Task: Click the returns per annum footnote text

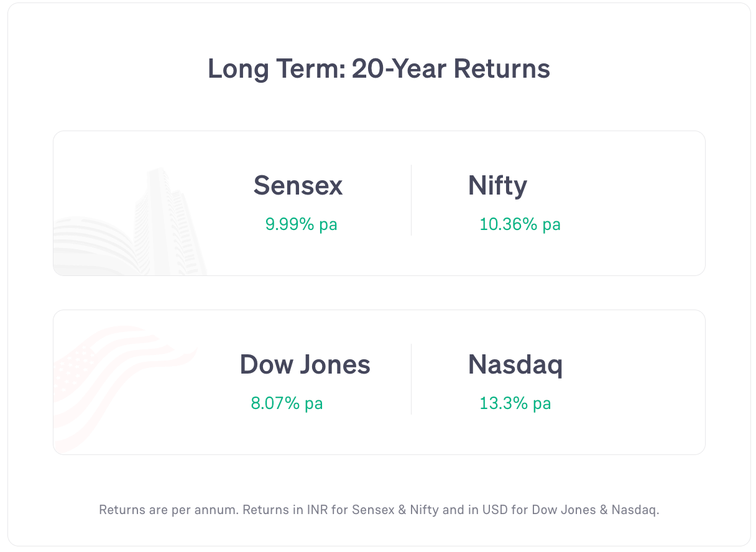Action: tap(379, 510)
